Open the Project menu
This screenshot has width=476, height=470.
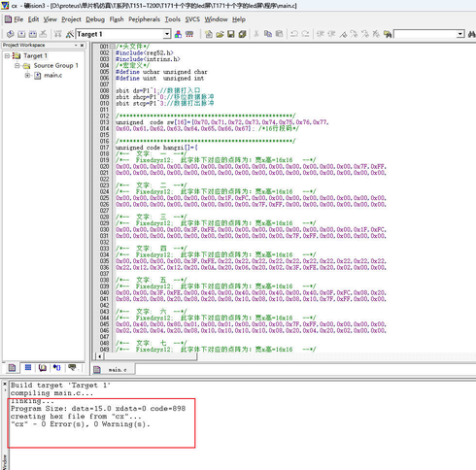[x=71, y=19]
